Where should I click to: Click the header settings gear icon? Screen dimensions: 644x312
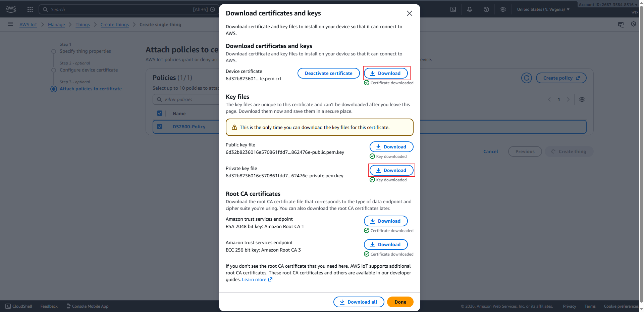(503, 9)
